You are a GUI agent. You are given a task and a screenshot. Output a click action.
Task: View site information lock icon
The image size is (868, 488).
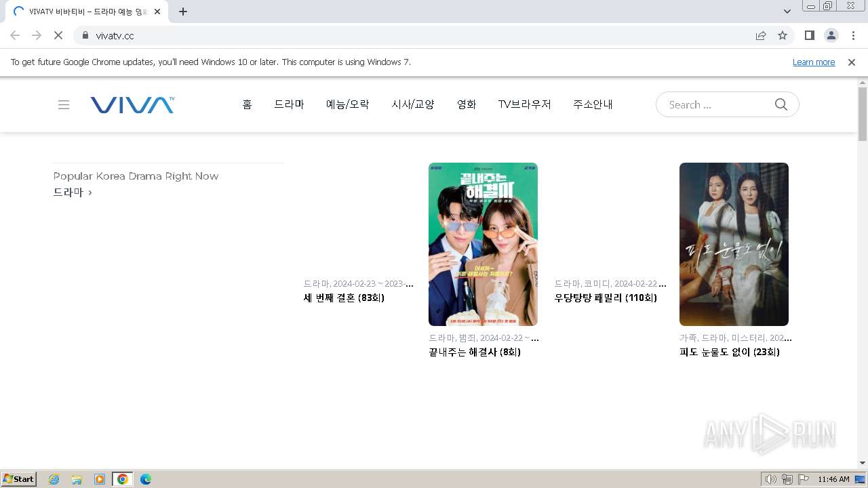85,35
